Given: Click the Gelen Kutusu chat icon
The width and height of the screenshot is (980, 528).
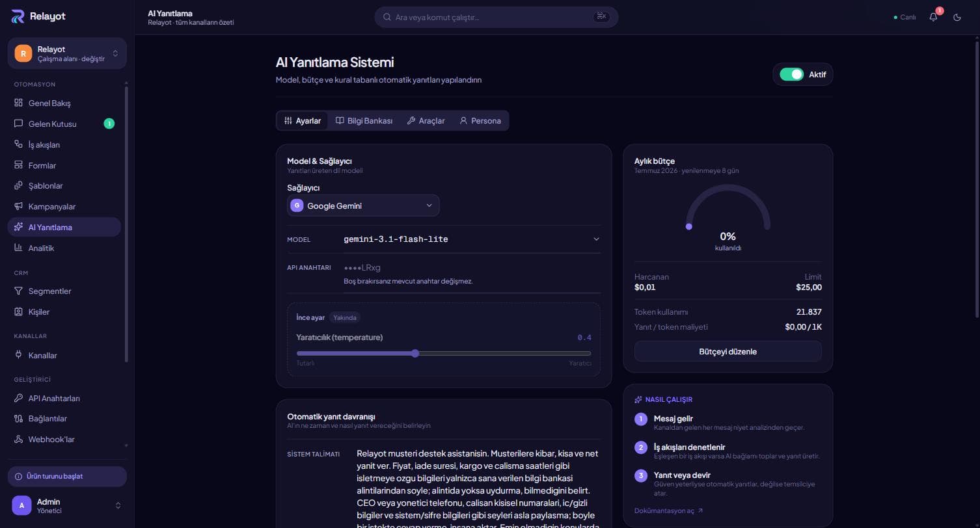Looking at the screenshot, I should (18, 124).
